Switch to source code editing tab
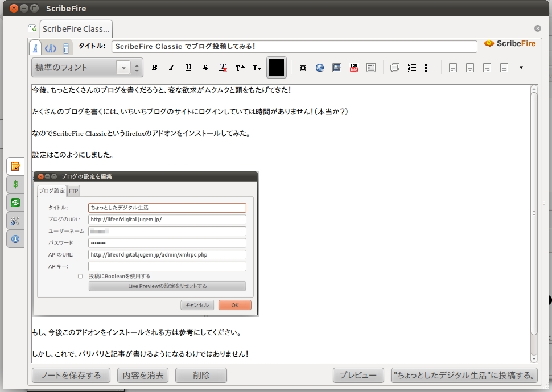 (51, 48)
